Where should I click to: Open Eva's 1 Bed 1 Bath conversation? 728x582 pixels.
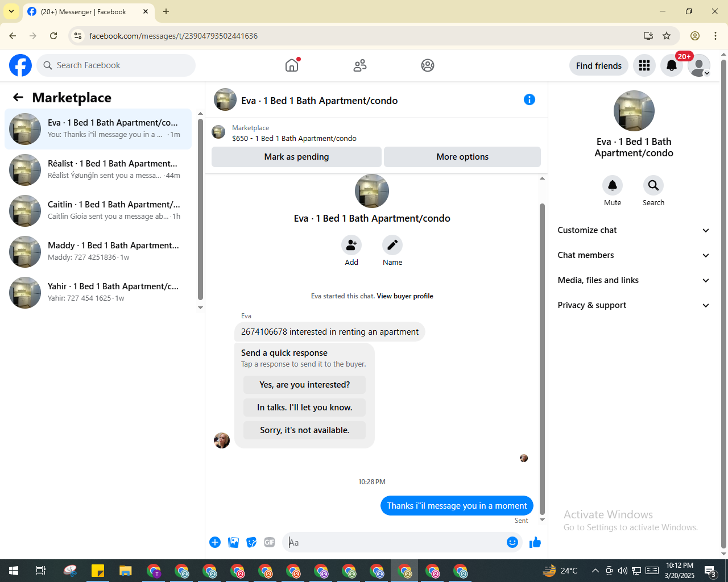click(98, 129)
